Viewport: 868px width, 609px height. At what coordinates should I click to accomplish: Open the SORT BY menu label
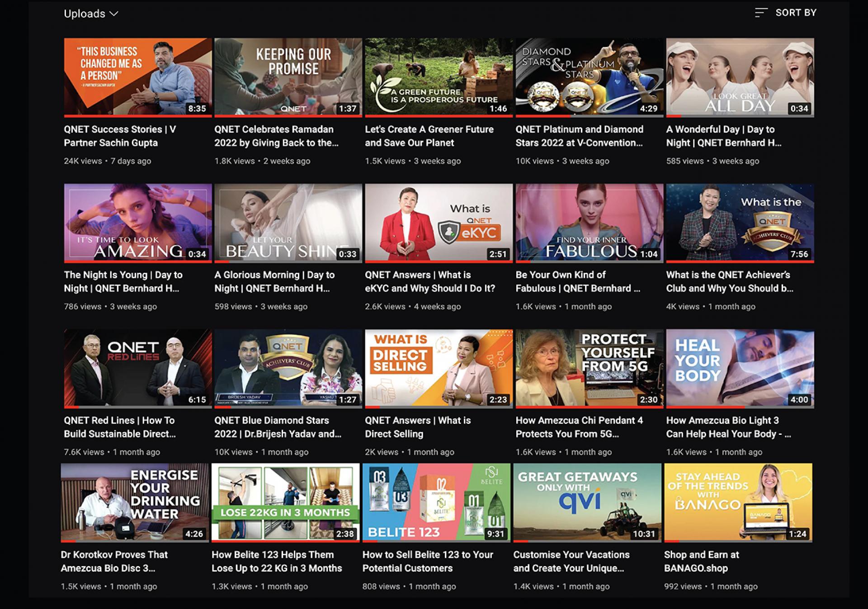tap(796, 13)
